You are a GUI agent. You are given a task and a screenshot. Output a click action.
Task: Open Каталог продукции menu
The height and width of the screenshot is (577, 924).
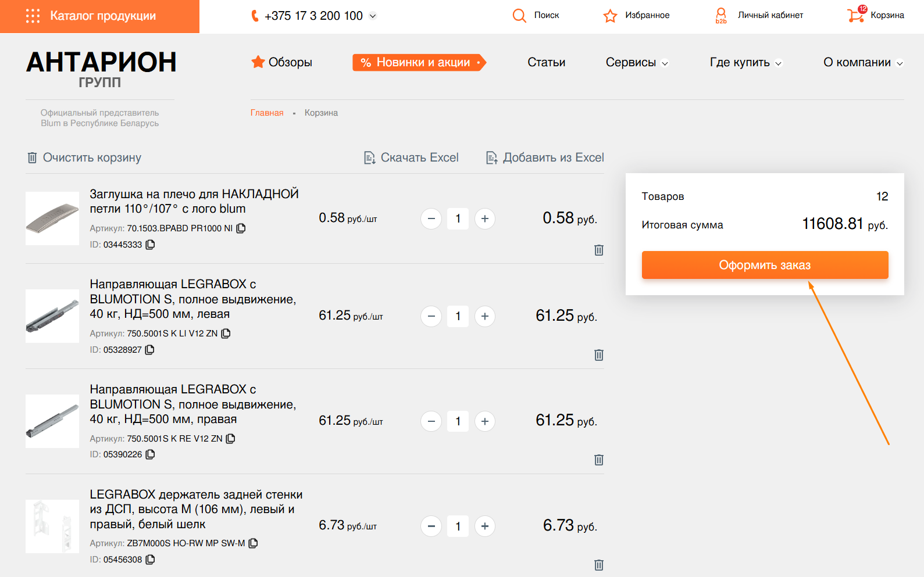tap(99, 16)
